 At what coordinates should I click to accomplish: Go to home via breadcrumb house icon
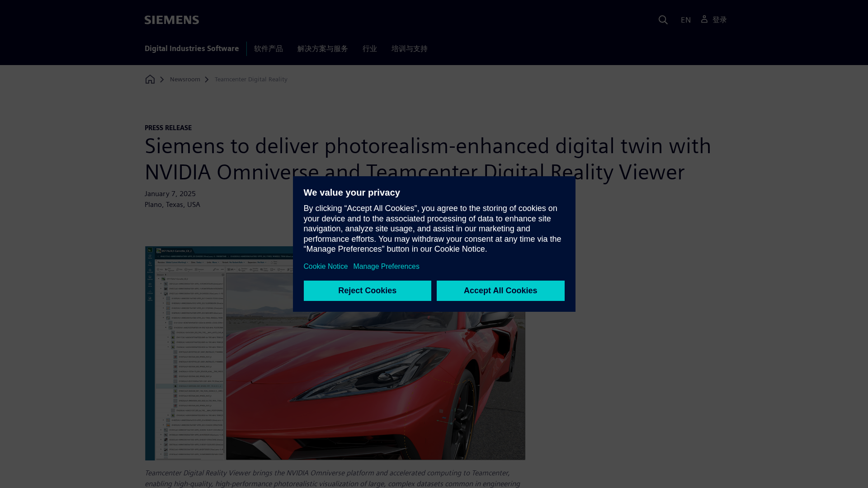(x=150, y=80)
